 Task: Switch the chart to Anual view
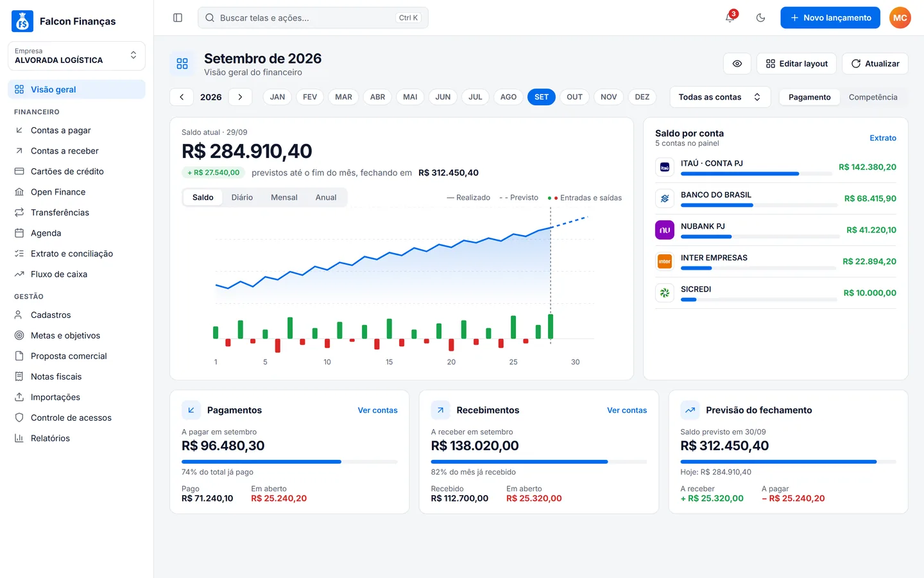[326, 197]
